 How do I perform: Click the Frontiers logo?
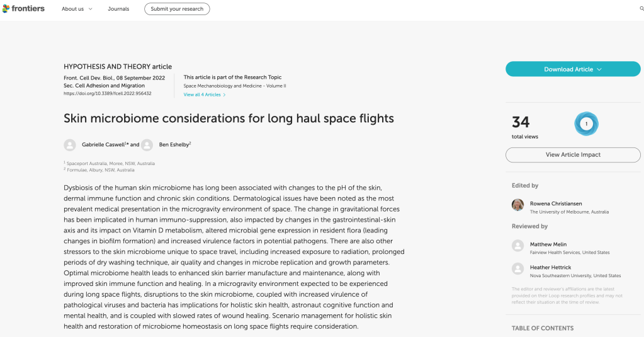(x=23, y=9)
